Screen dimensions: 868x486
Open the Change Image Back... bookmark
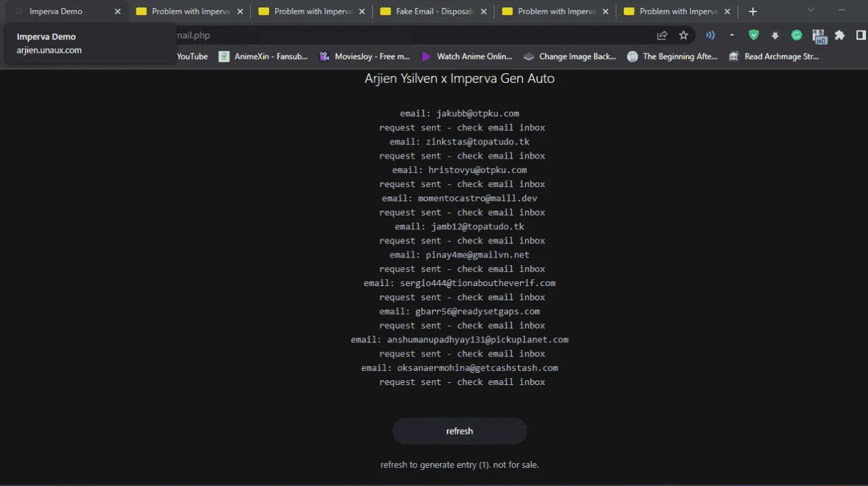point(570,56)
